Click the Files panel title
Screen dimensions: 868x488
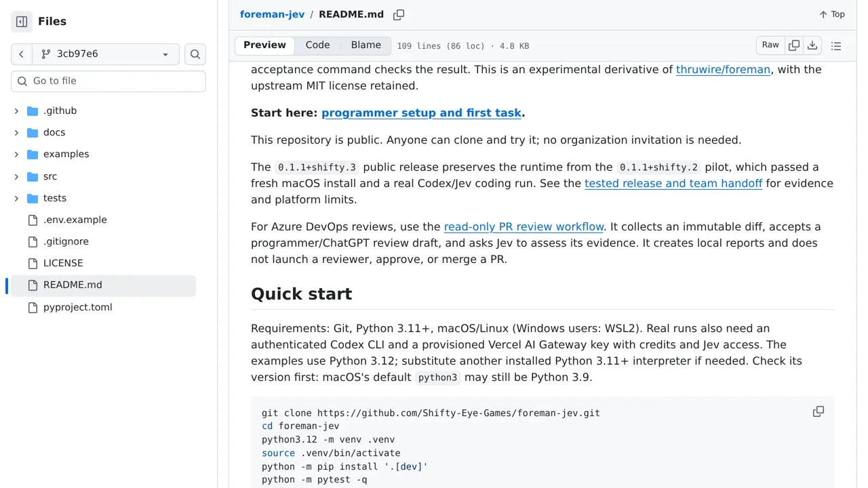pyautogui.click(x=52, y=22)
